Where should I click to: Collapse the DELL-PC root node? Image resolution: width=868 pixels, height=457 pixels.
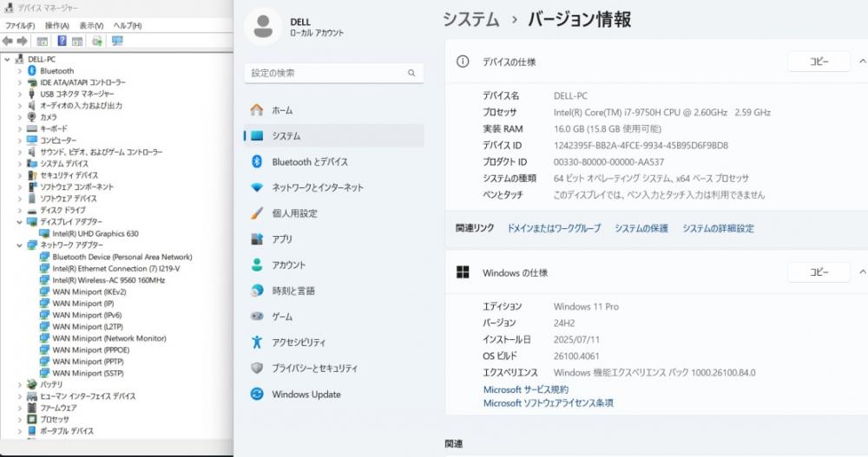click(x=7, y=59)
